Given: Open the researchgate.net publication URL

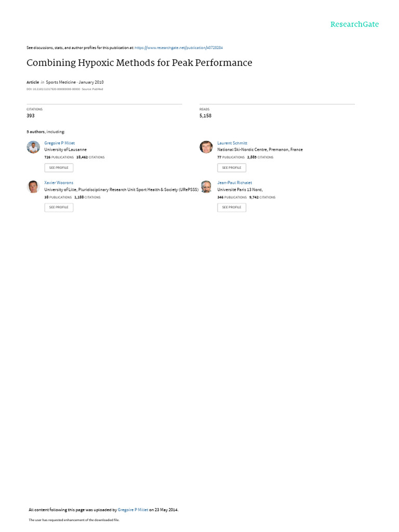Looking at the screenshot, I should click(179, 48).
